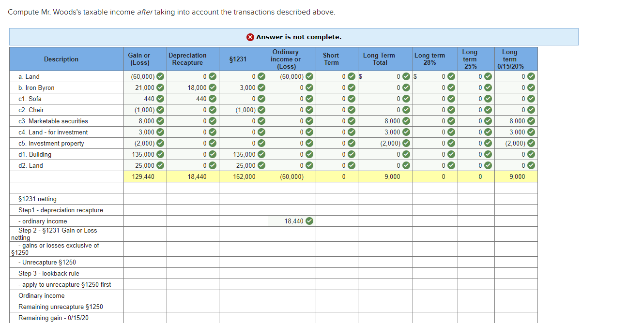Click checkmark next to Marketable securities gain 8,000
Viewport: 644px width, 323px height.
point(160,121)
